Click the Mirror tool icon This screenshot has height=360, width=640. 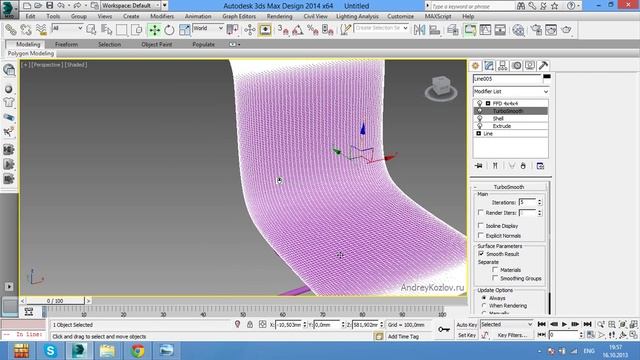(419, 30)
